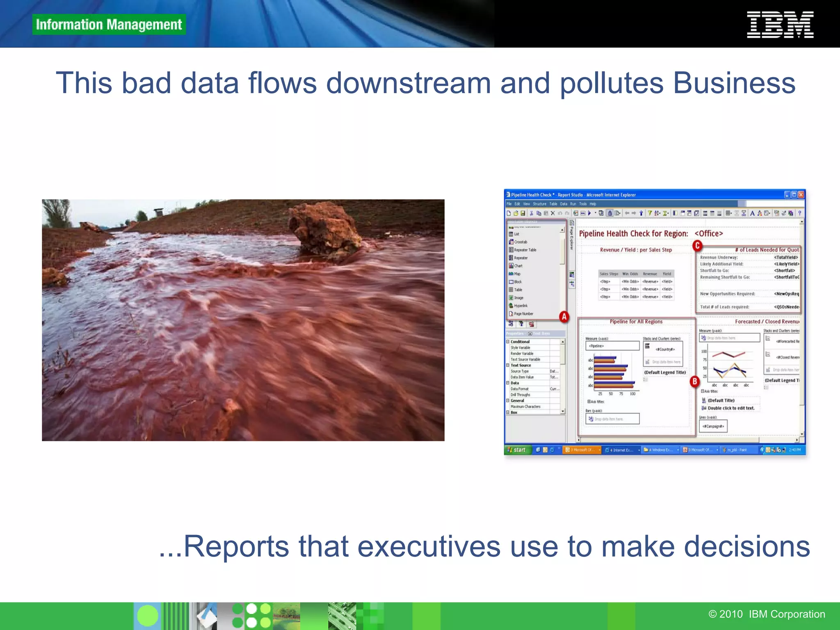Open the Structure menu
The width and height of the screenshot is (840, 630).
coord(539,204)
